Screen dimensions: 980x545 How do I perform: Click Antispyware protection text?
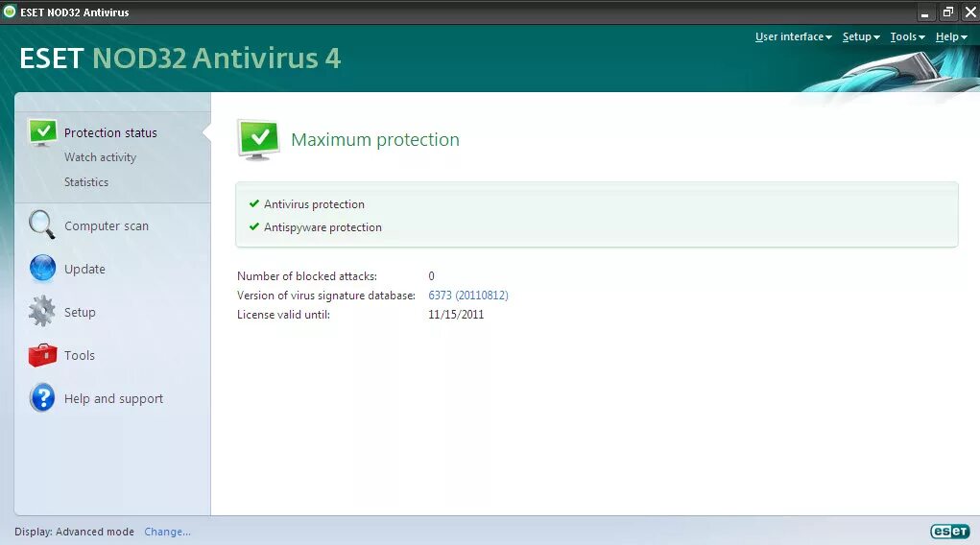pos(323,227)
